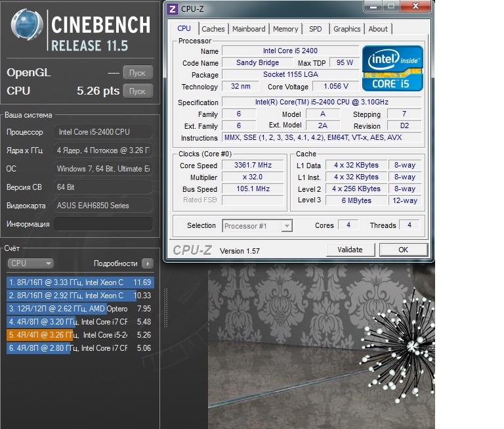Image resolution: width=504 pixels, height=429 pixels.
Task: Switch to the Graphics tab
Action: pyautogui.click(x=346, y=29)
